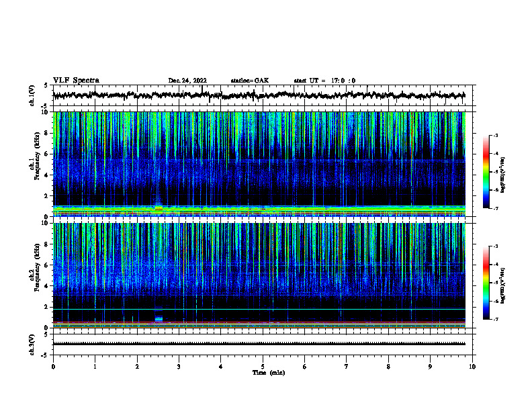Click the station=GAK label
This screenshot has width=532, height=411.
[x=250, y=81]
